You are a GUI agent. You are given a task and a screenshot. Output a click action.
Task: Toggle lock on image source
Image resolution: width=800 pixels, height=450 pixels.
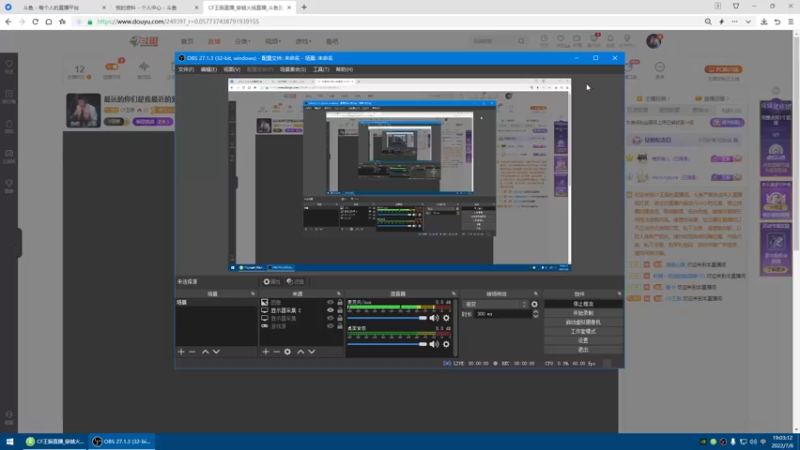340,303
